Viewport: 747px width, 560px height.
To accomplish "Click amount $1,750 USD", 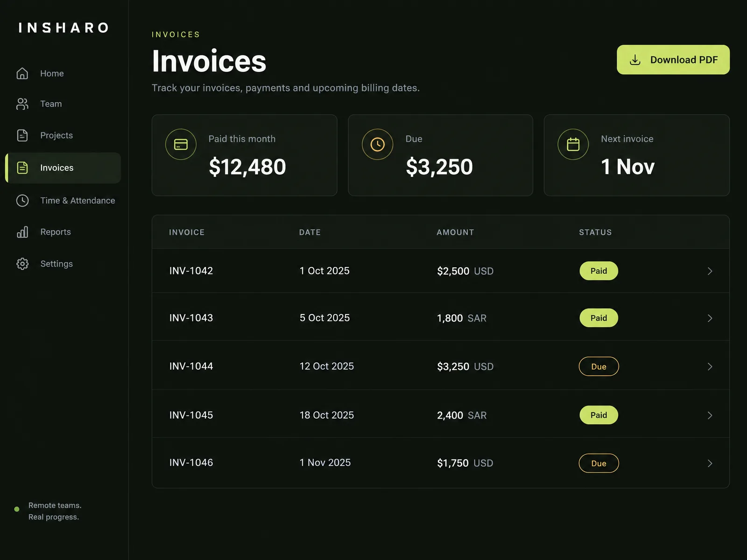I will pos(465,463).
